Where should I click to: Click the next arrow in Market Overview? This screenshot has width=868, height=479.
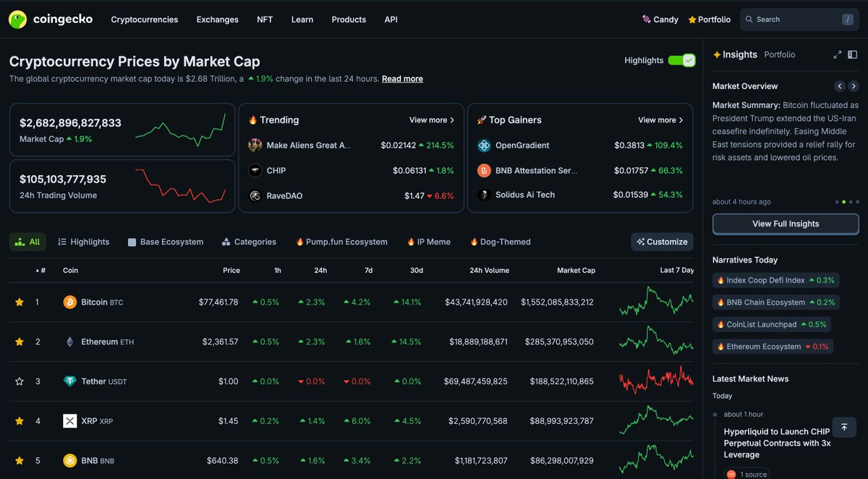854,85
